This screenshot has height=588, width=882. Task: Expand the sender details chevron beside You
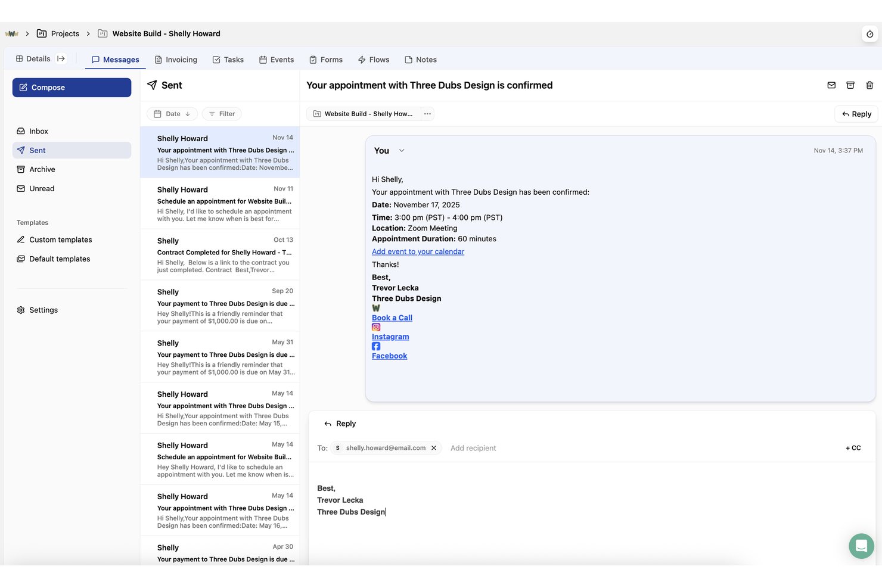pos(402,151)
